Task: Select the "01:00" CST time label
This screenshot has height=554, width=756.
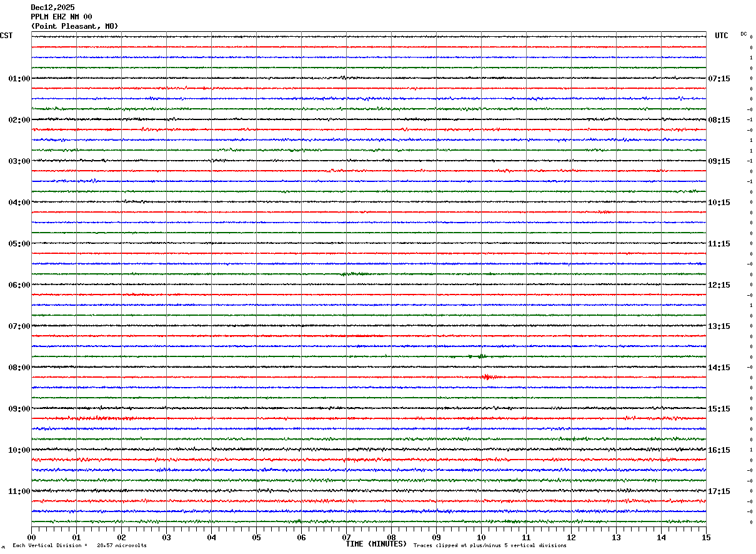Action: point(19,79)
